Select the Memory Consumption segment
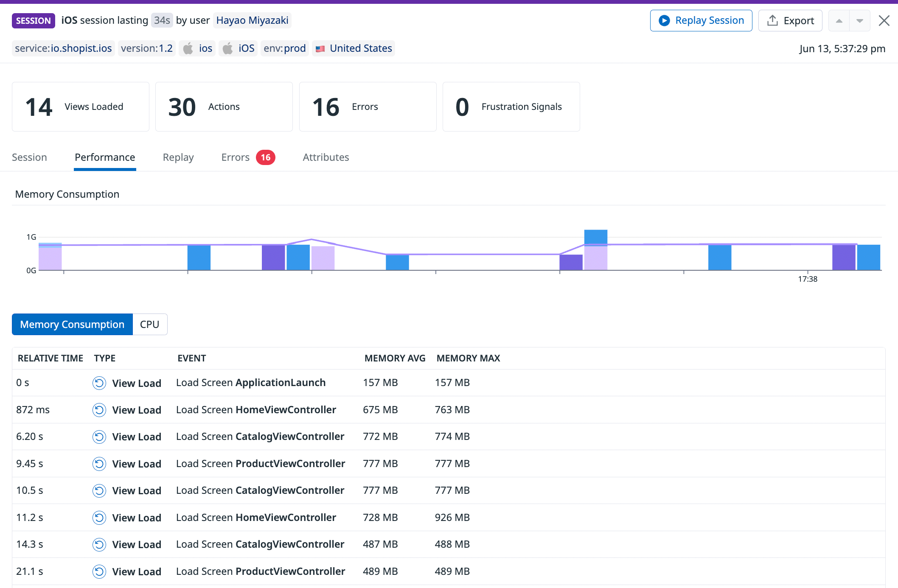The image size is (898, 588). (72, 324)
